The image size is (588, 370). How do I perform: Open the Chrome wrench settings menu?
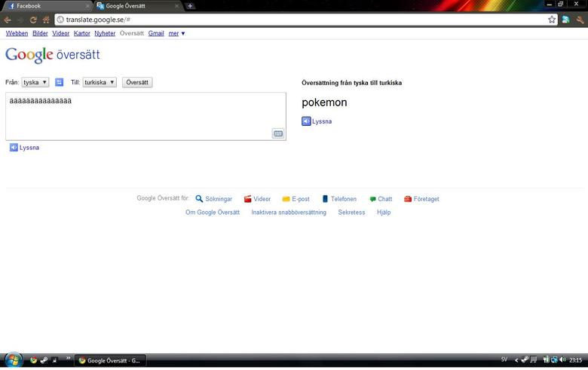pyautogui.click(x=580, y=20)
